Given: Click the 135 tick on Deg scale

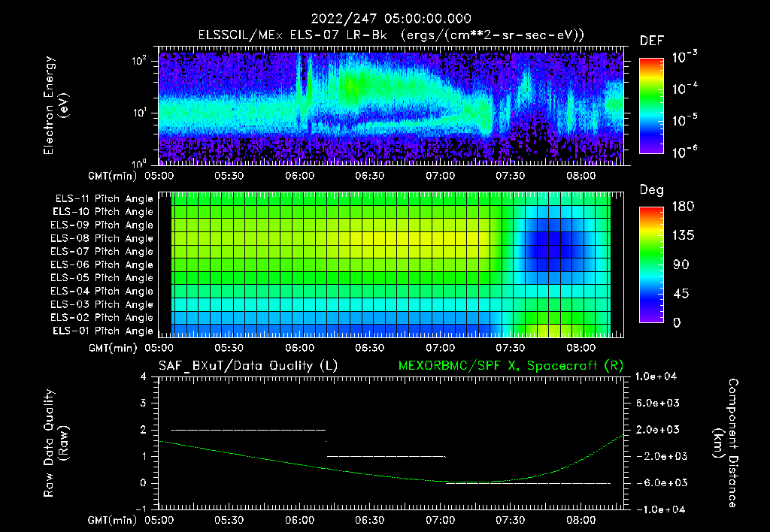Looking at the screenshot, I should click(683, 235).
